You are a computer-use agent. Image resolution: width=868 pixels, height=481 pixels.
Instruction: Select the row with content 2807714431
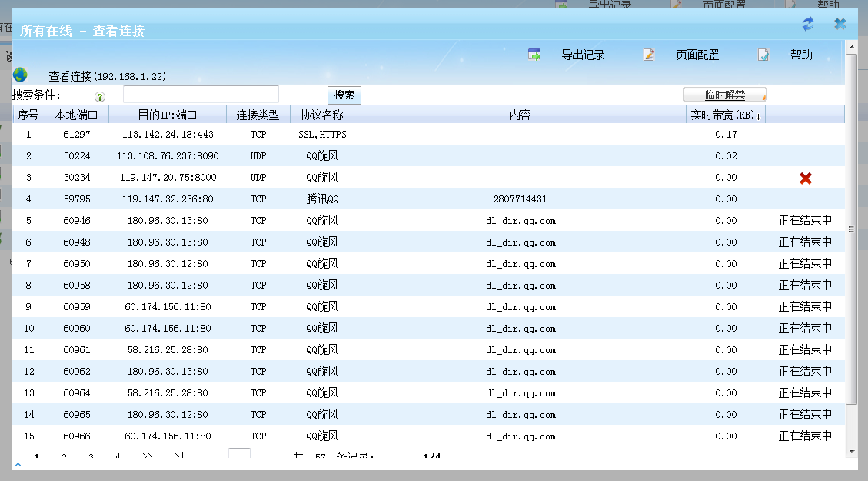coord(520,199)
